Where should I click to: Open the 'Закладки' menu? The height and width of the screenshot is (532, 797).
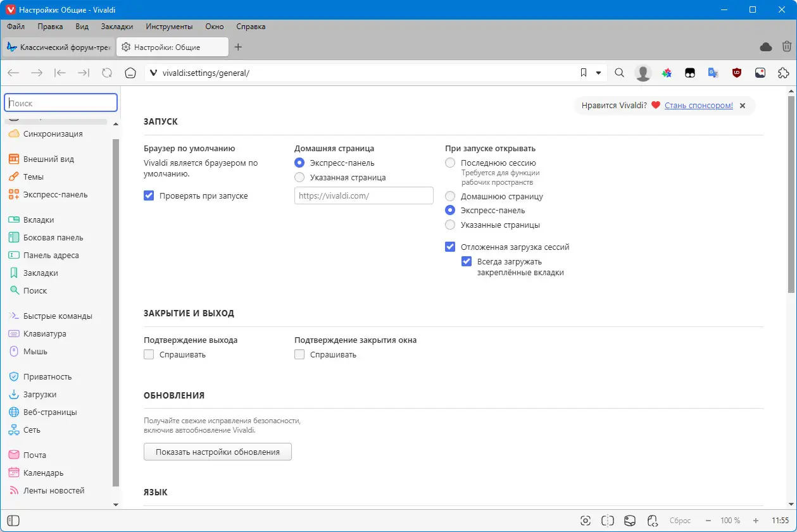click(117, 27)
